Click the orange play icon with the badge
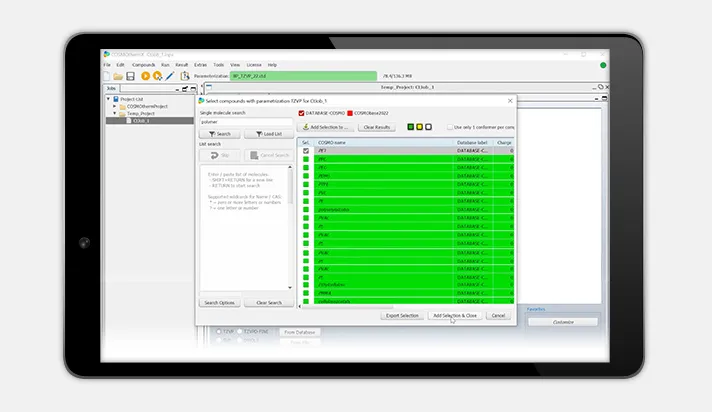 (x=158, y=76)
